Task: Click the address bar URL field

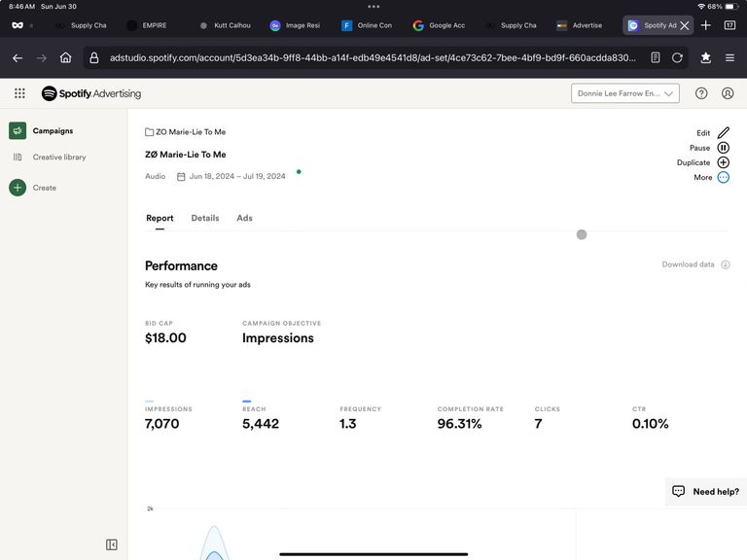Action: [x=373, y=57]
